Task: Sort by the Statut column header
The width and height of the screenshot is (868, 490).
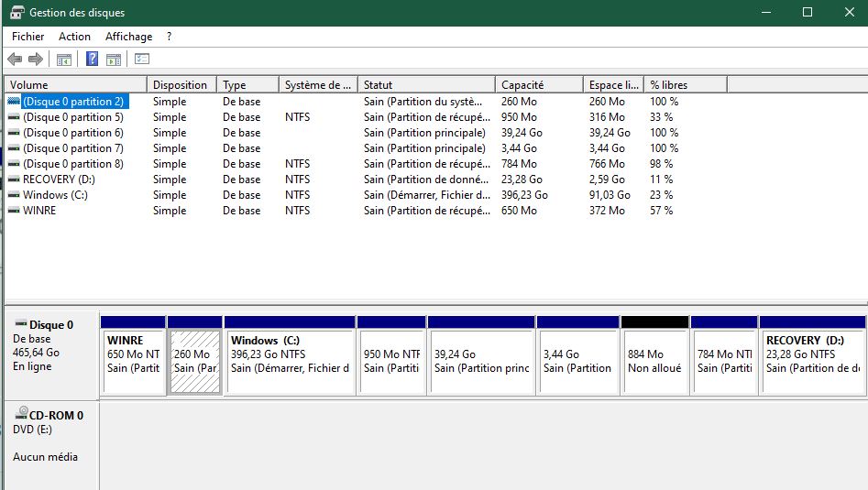Action: click(x=426, y=84)
